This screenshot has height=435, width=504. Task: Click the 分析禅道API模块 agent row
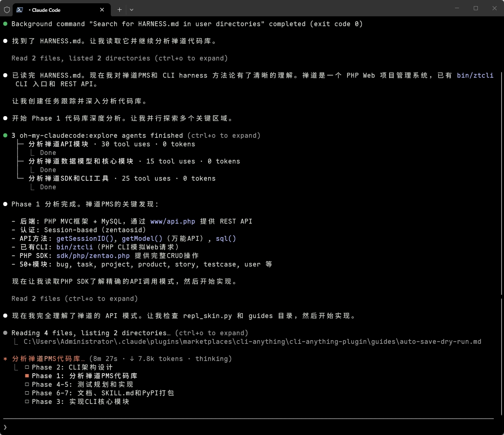pyautogui.click(x=112, y=144)
